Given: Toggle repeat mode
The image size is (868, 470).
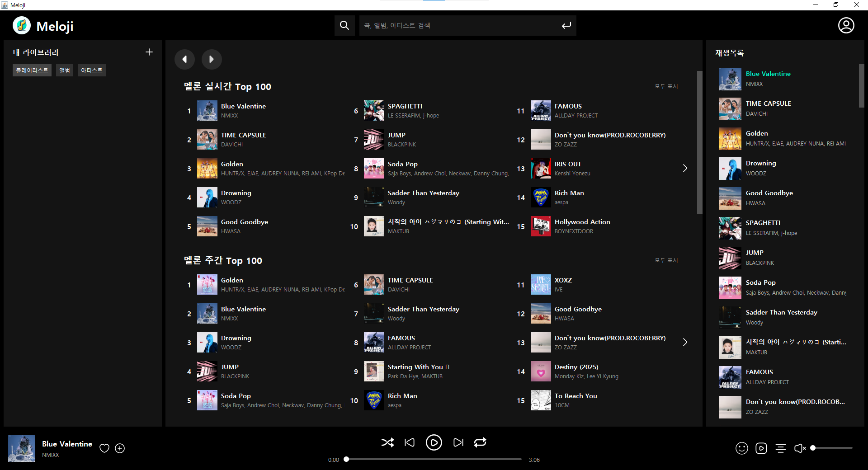Looking at the screenshot, I should pyautogui.click(x=480, y=442).
